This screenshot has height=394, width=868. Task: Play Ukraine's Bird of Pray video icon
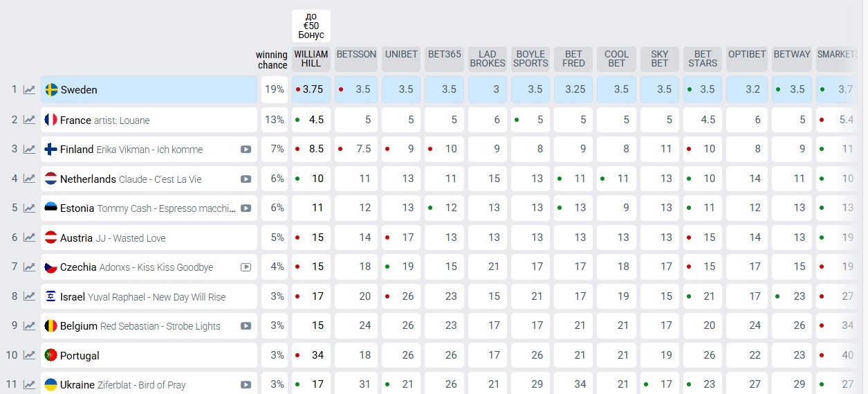tap(246, 385)
